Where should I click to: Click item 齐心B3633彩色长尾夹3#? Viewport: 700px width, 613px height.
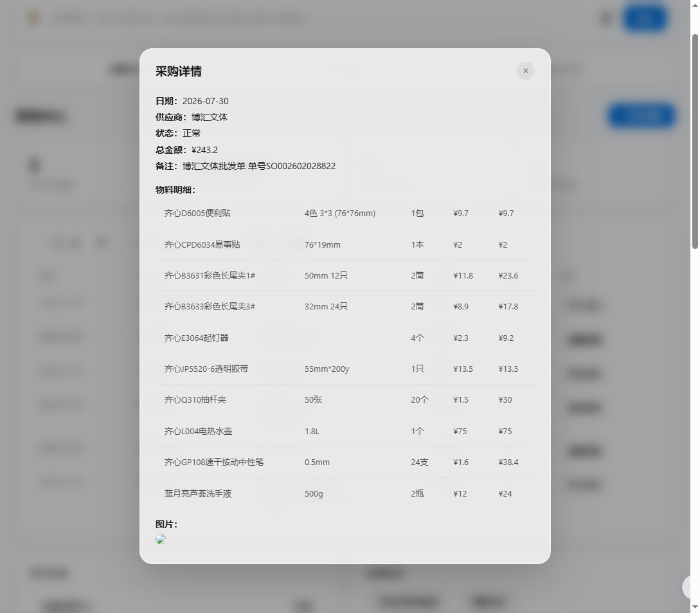click(210, 306)
